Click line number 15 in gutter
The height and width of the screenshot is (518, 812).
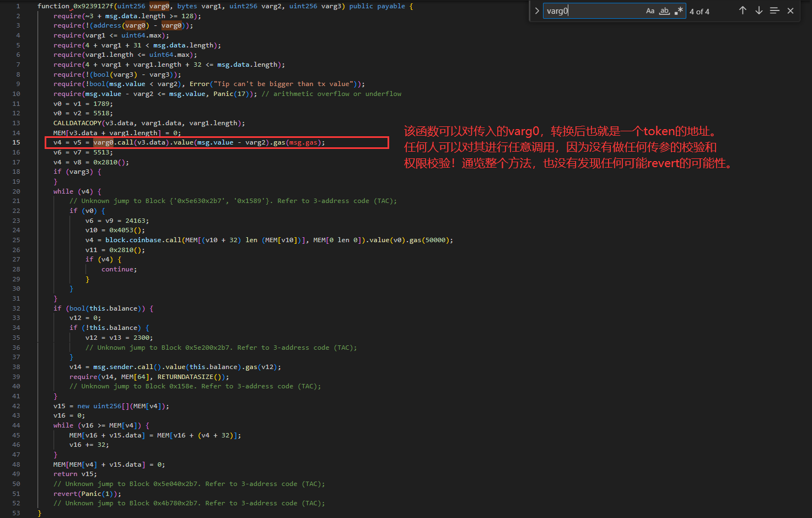16,142
